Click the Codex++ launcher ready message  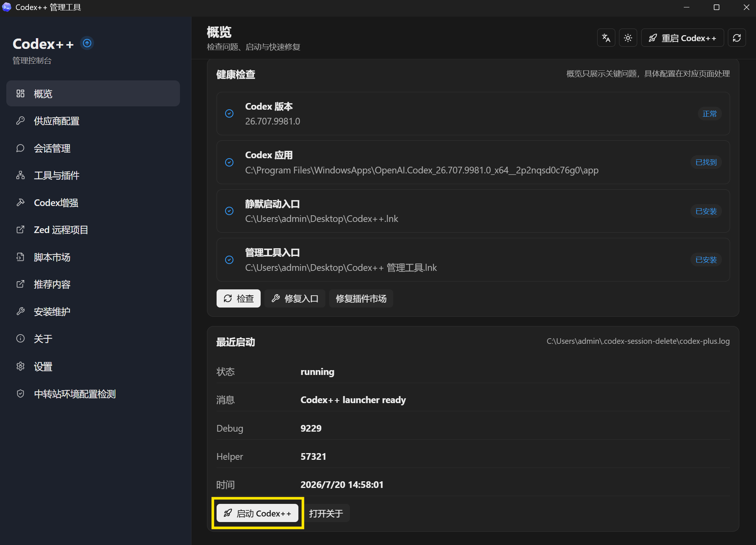click(353, 400)
